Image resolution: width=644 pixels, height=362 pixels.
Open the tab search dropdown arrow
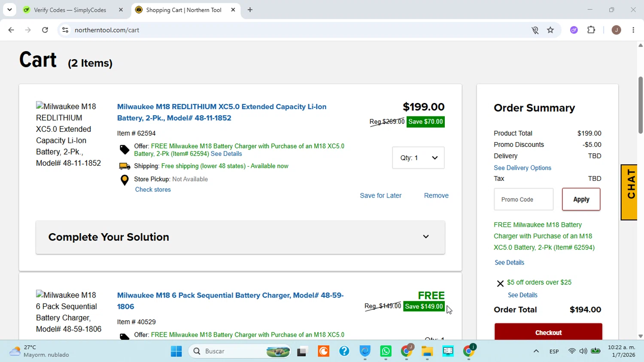point(9,9)
